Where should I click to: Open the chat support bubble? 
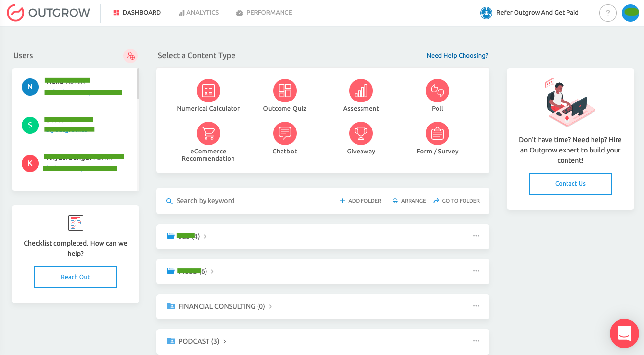tap(623, 333)
